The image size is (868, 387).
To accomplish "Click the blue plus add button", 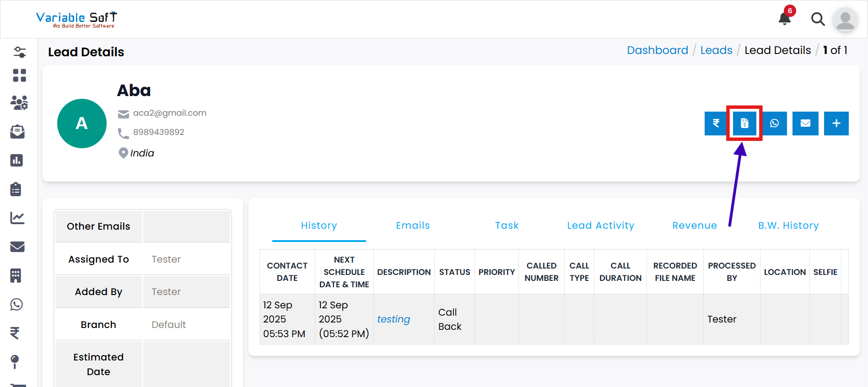I will (x=836, y=123).
